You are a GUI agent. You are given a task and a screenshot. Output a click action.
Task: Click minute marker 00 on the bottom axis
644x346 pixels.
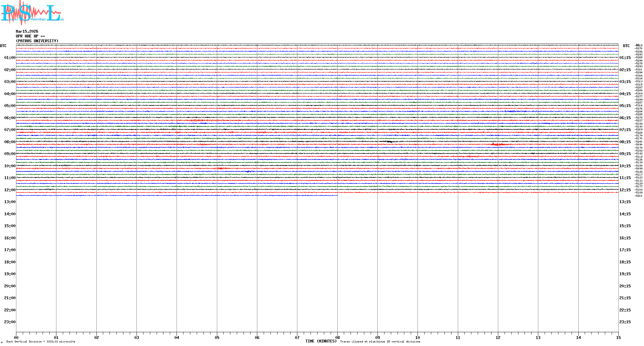pyautogui.click(x=16, y=337)
